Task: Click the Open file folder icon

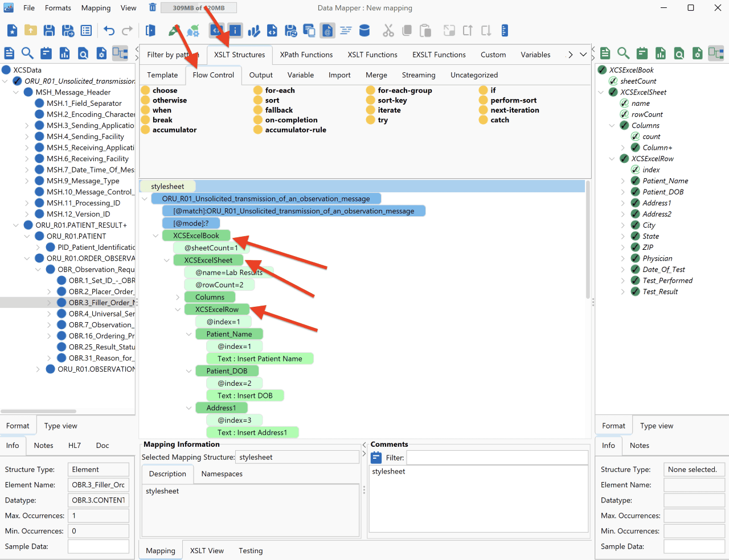Action: [31, 31]
